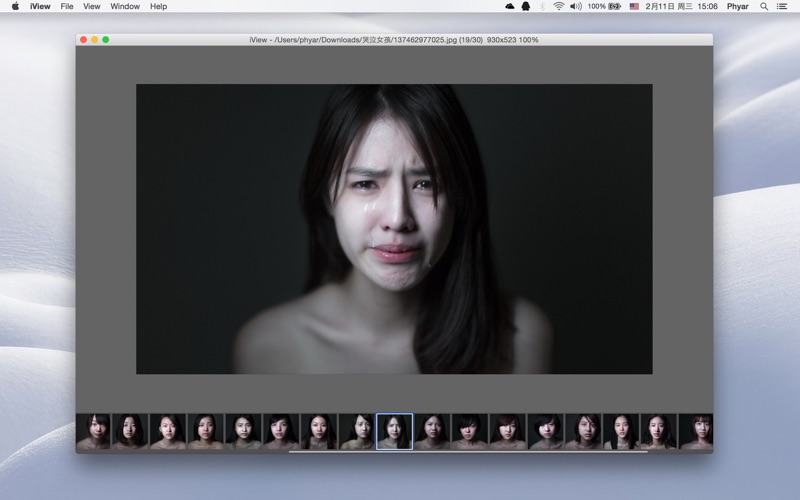Click the cloud status icon in menu bar
The height and width of the screenshot is (500, 800).
pyautogui.click(x=509, y=6)
